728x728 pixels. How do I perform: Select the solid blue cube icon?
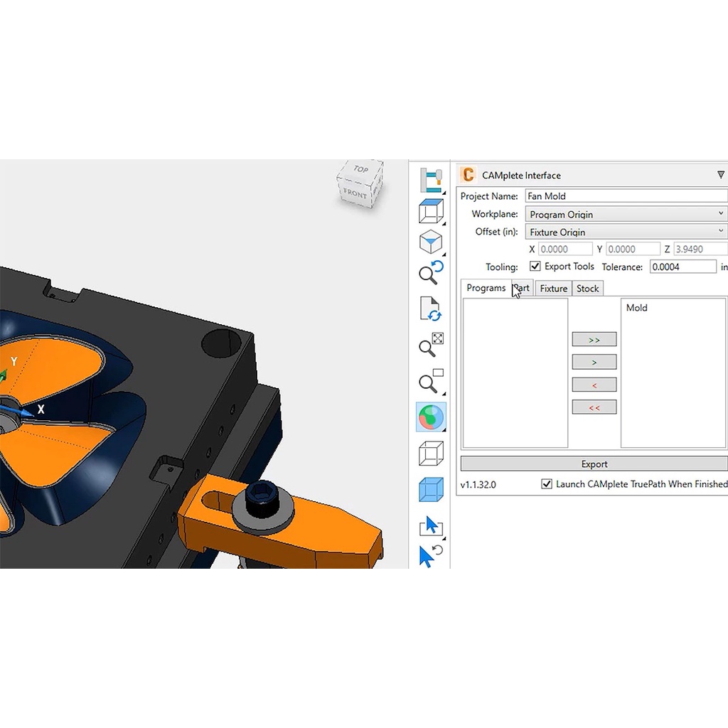coord(431,489)
